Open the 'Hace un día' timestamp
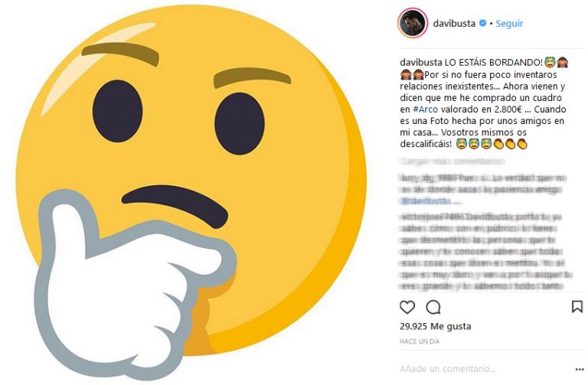 (420, 341)
